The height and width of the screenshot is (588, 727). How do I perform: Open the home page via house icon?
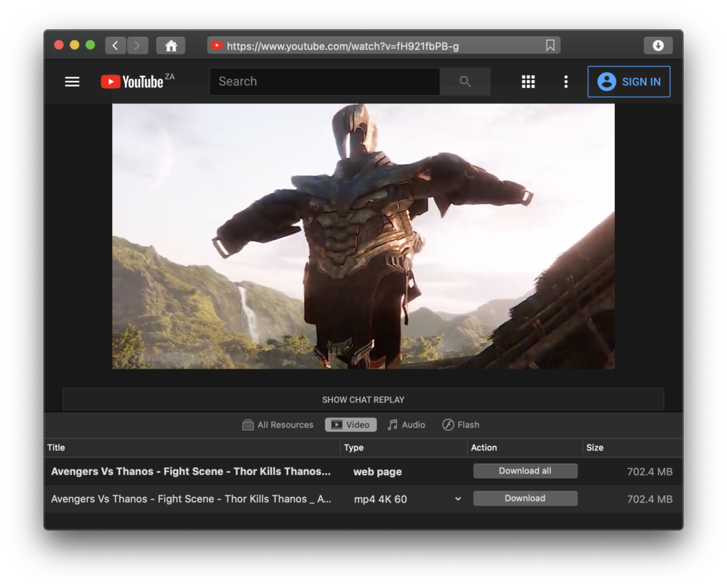171,45
